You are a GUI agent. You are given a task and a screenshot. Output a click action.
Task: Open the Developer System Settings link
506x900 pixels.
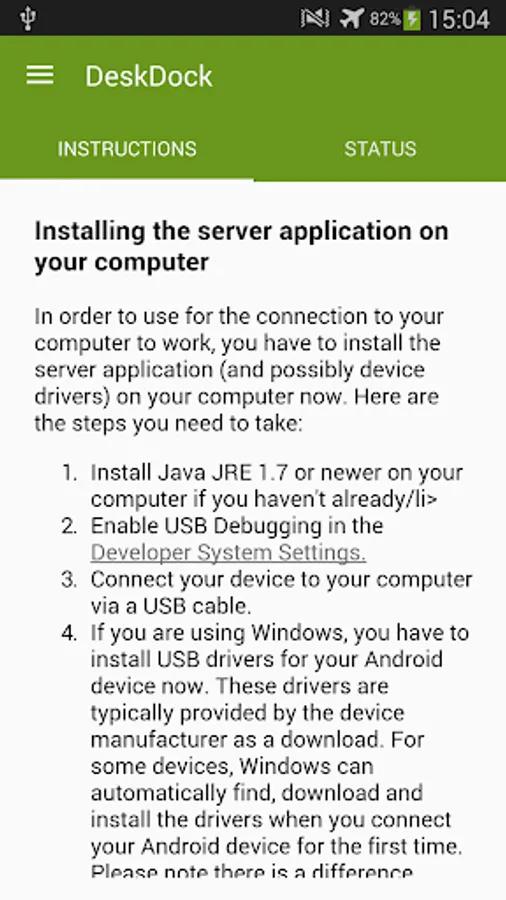tap(228, 553)
